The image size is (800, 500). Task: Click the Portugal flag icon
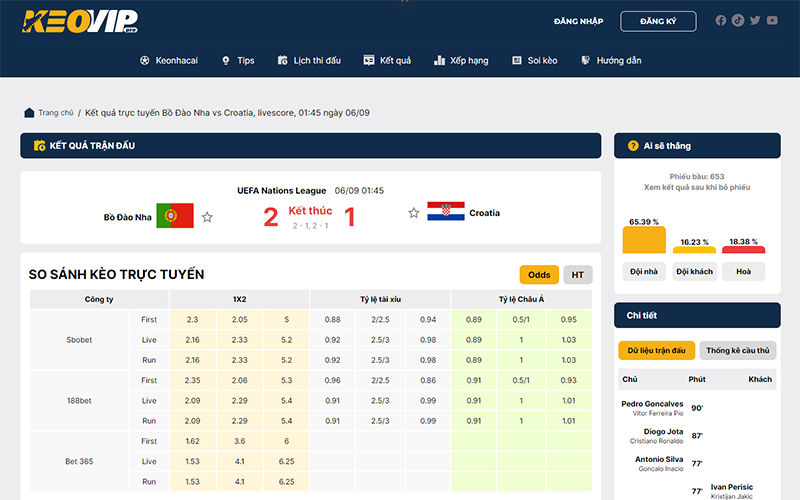pos(174,215)
